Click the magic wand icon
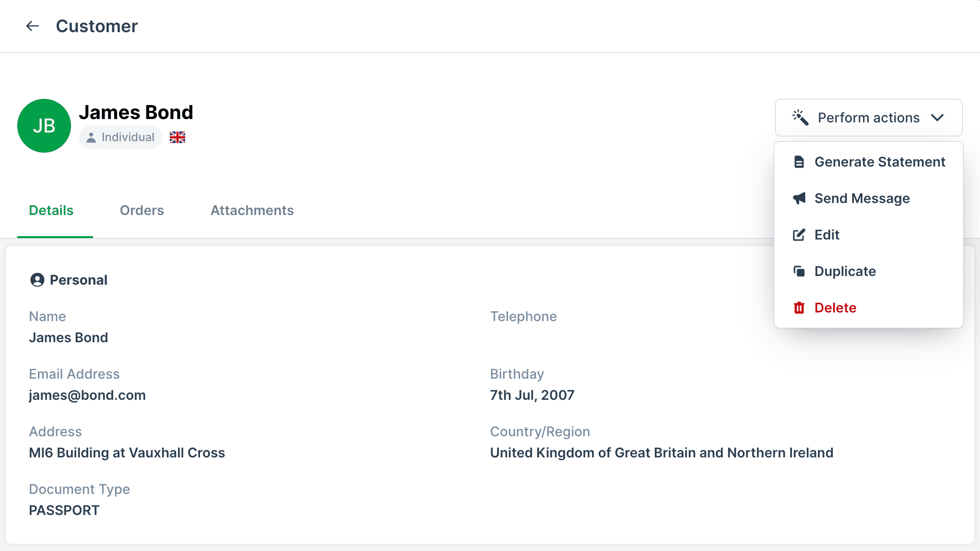 click(801, 118)
